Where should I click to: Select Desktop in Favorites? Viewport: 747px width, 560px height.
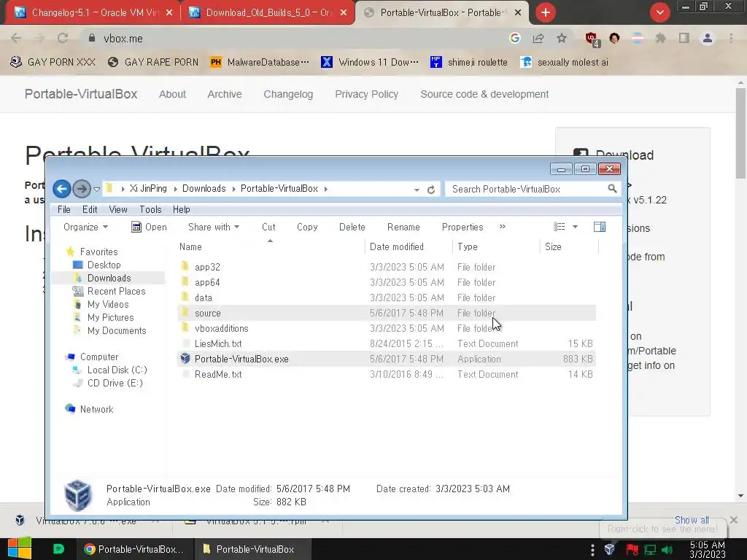[104, 265]
